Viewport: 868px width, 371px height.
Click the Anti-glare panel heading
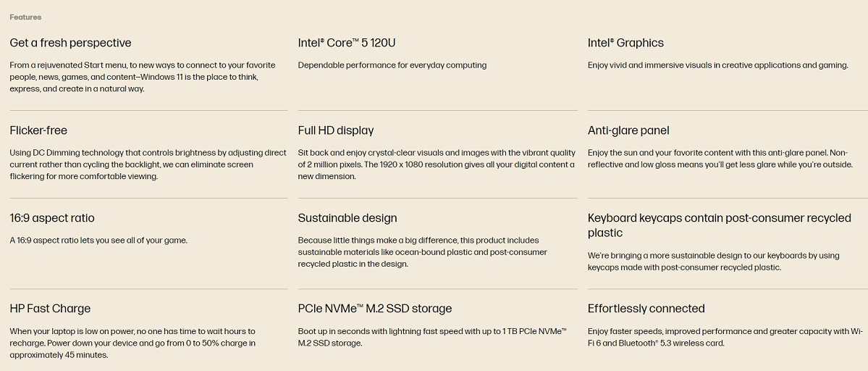pos(628,130)
